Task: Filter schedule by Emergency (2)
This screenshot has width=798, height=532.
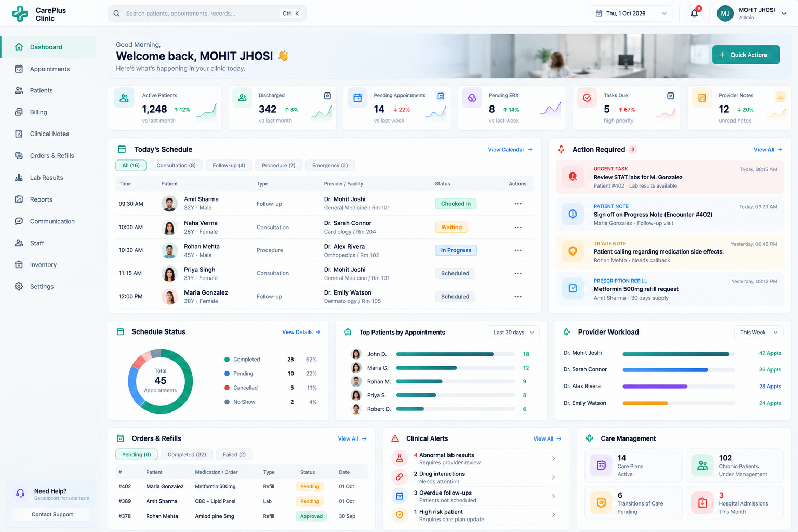Action: click(330, 166)
